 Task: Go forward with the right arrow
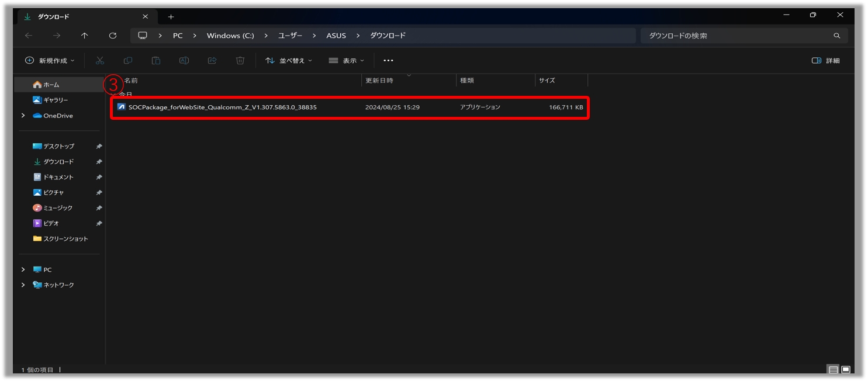click(x=57, y=36)
